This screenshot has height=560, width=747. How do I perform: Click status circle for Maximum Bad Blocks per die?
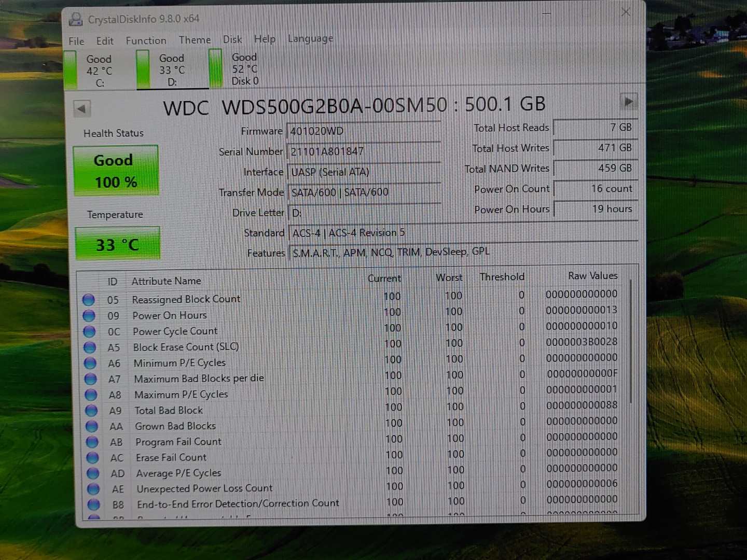91,379
